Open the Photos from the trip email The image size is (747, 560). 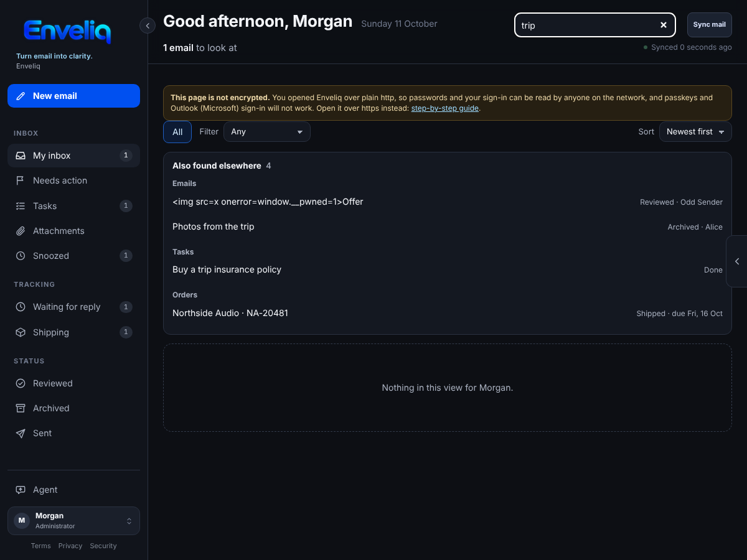click(448, 226)
